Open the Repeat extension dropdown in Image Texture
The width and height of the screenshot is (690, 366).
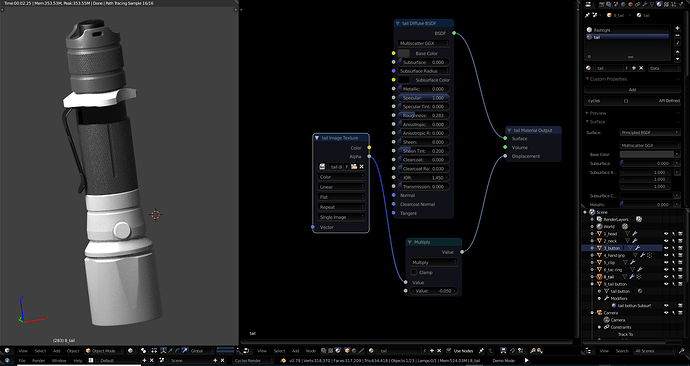[x=341, y=207]
